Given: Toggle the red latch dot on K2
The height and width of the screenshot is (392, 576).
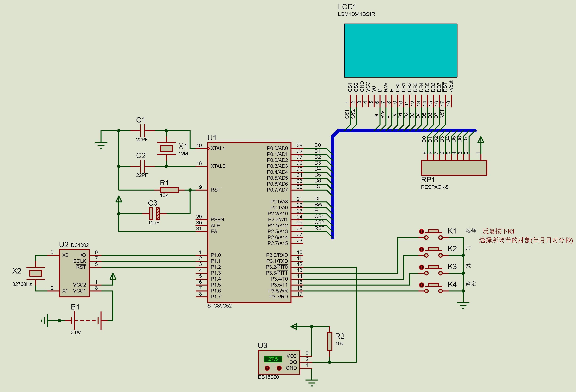Looking at the screenshot, I should 421,249.
